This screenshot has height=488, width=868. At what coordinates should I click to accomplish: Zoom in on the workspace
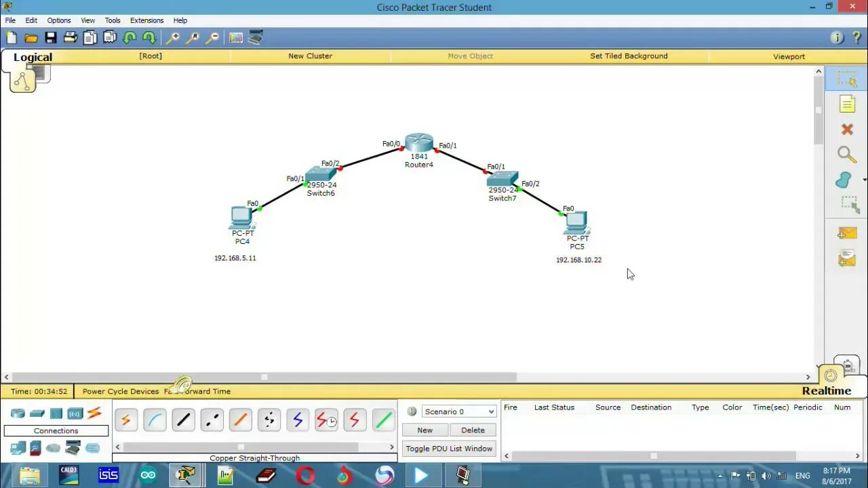[x=173, y=38]
